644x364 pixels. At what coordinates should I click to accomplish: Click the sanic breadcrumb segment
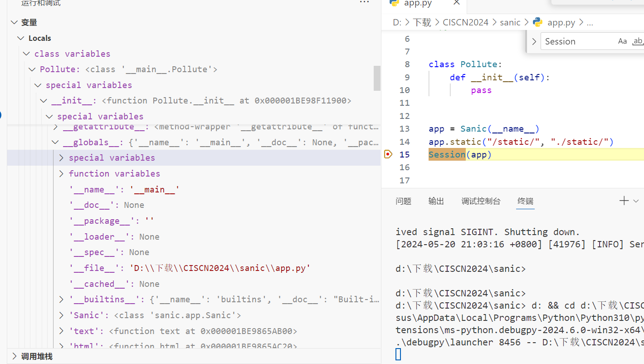click(x=510, y=22)
